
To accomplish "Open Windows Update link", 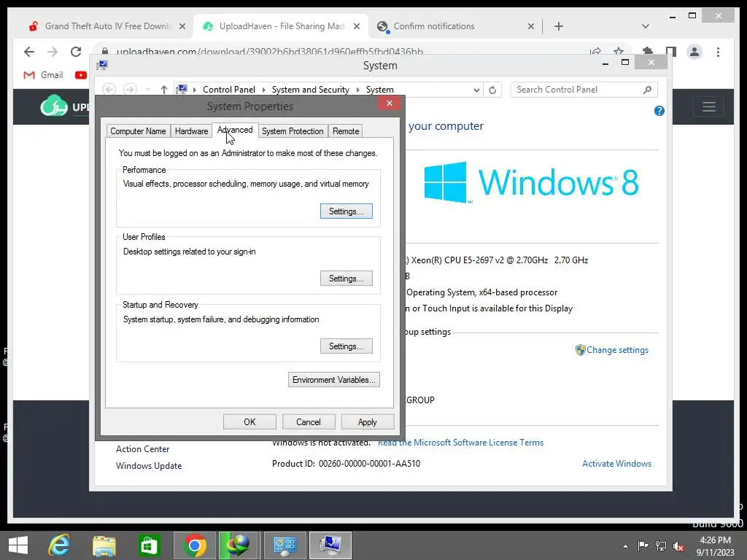I will 149,466.
